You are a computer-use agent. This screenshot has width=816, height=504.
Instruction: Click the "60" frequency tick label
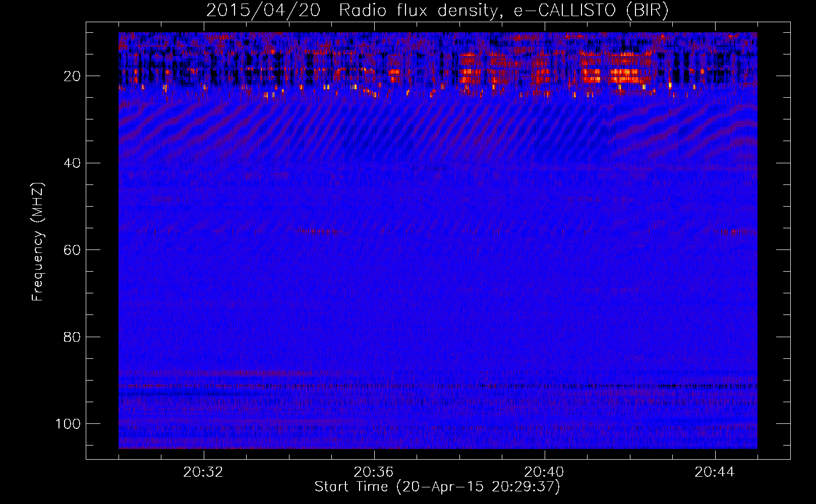point(73,250)
